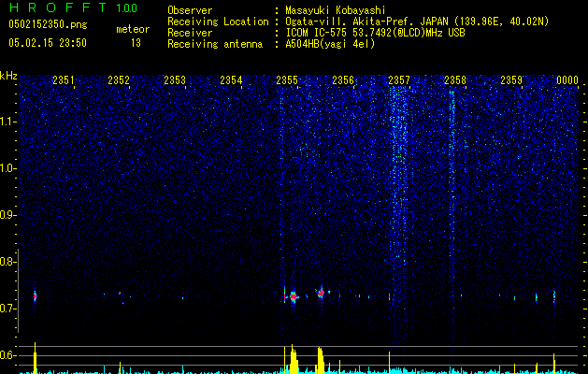Click the meteor count value 13
Image resolution: width=588 pixels, height=374 pixels.
click(136, 43)
